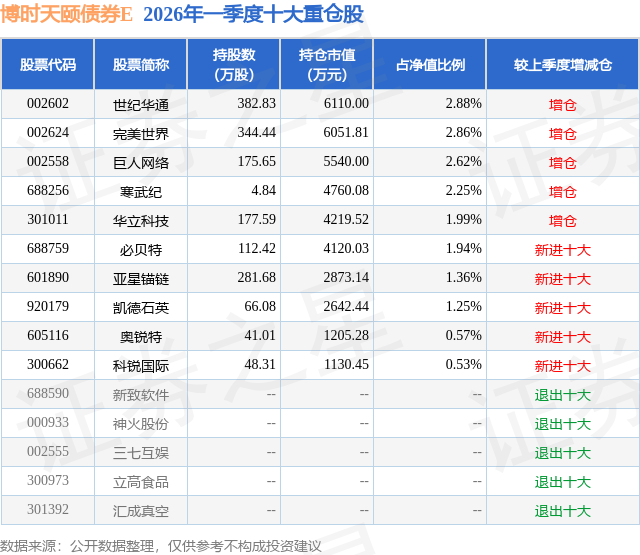Select stock code 002602
This screenshot has width=640, height=555.
tap(48, 104)
